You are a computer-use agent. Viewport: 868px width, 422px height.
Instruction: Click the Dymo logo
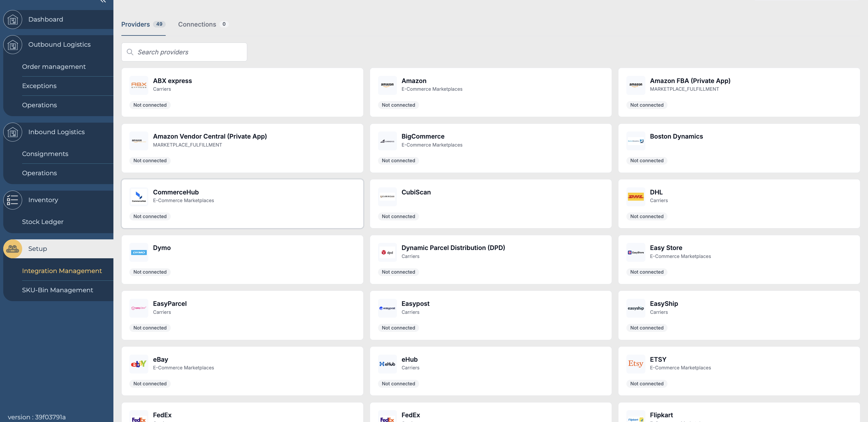click(139, 252)
